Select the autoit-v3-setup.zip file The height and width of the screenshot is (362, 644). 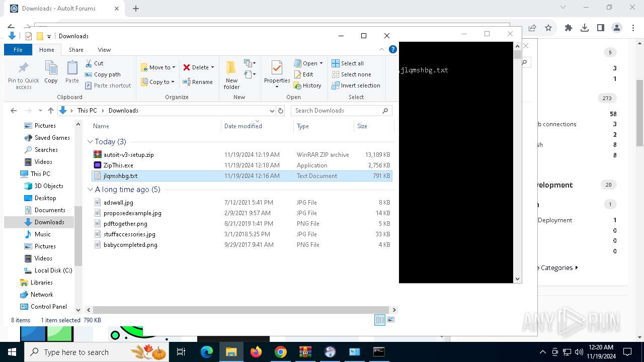click(128, 155)
